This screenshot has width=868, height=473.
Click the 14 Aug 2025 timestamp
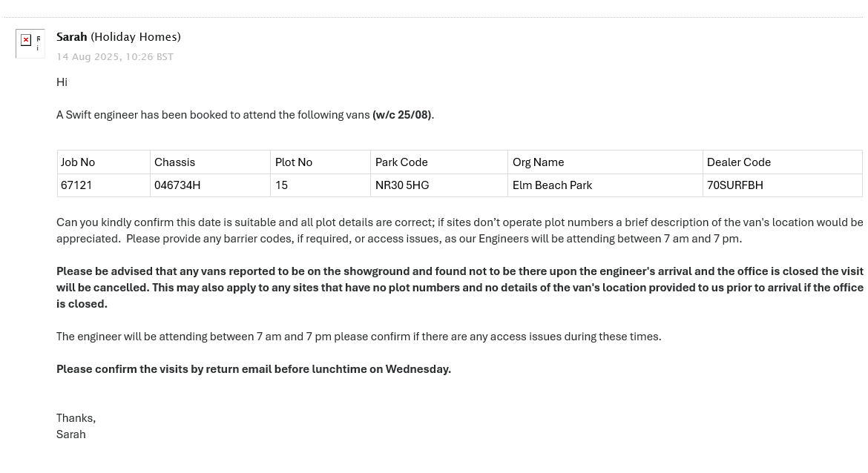click(x=115, y=57)
